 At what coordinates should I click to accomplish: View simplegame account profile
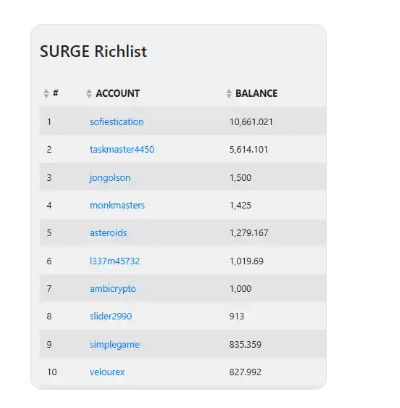click(115, 345)
